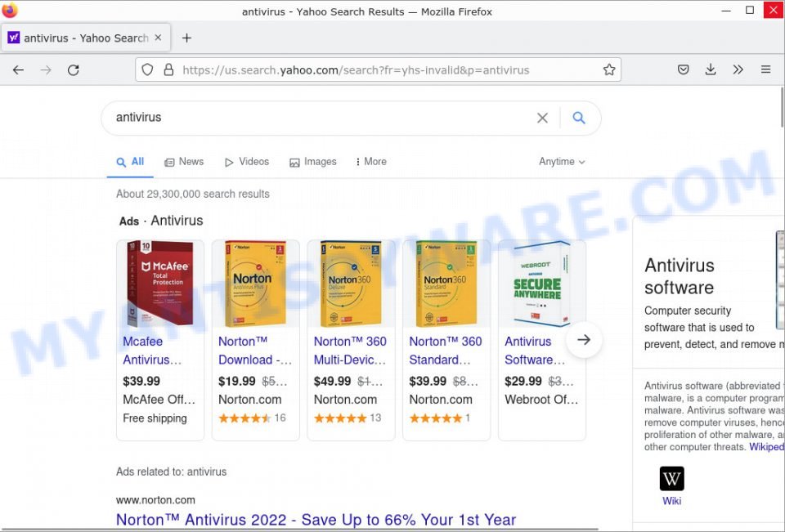Screen dimensions: 785x532
Task: Click the $39.99 McAfee price
Action: point(141,382)
